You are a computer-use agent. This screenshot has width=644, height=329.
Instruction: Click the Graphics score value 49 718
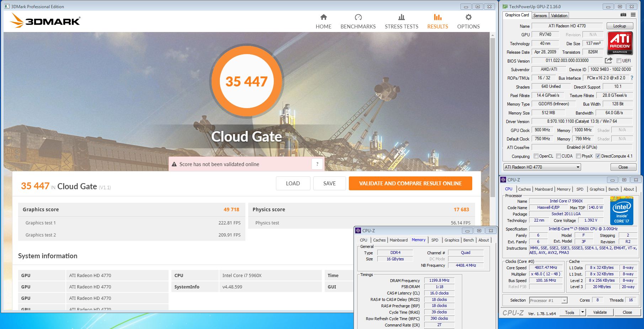pos(231,209)
